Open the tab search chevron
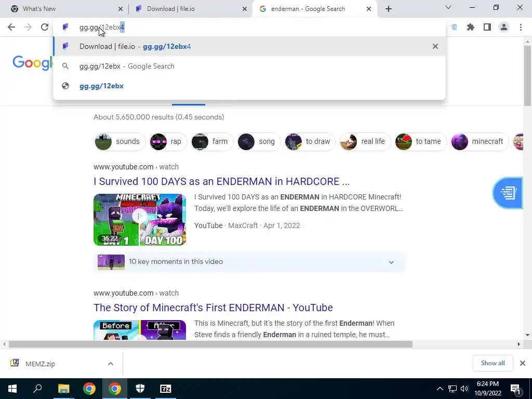The height and width of the screenshot is (399, 532). (x=448, y=7)
